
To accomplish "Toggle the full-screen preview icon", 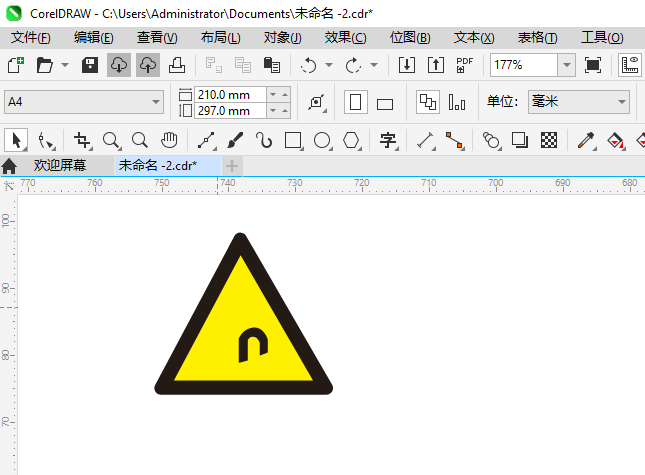I will 593,65.
